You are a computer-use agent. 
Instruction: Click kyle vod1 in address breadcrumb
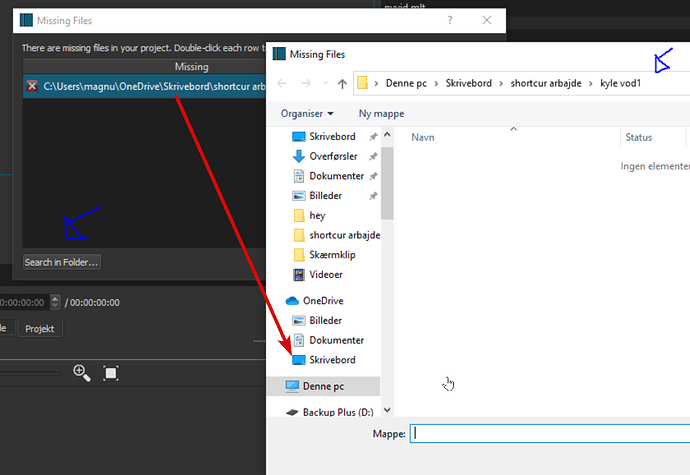tap(620, 83)
